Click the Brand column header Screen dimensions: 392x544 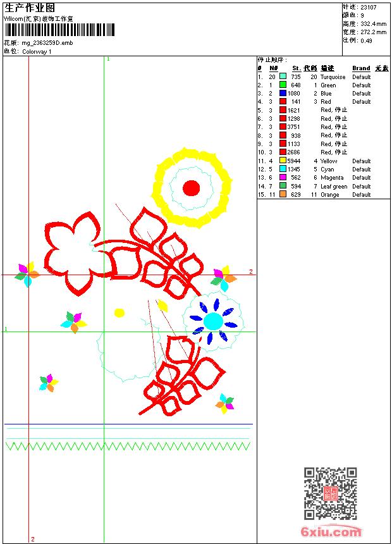point(361,68)
